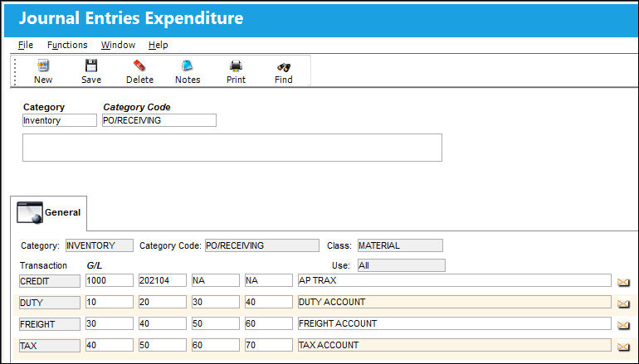
Task: Click G/L field 40 in DUTY row
Action: [x=269, y=302]
